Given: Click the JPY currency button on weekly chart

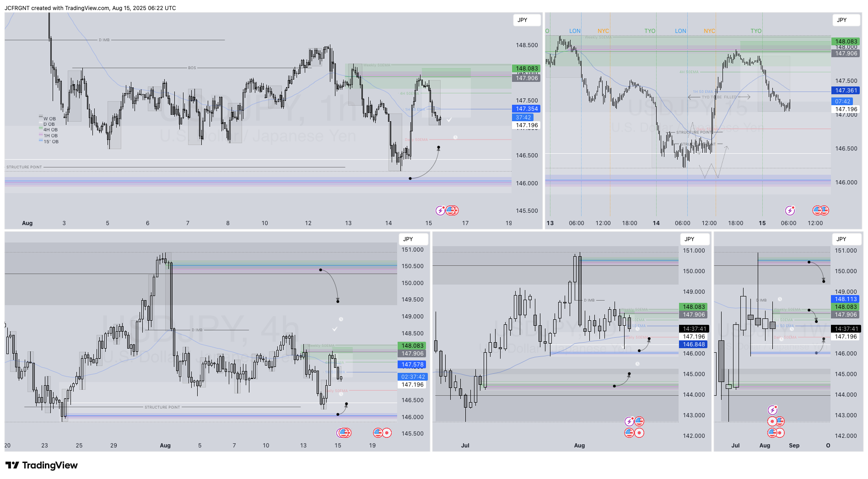Looking at the screenshot, I should coord(846,239).
